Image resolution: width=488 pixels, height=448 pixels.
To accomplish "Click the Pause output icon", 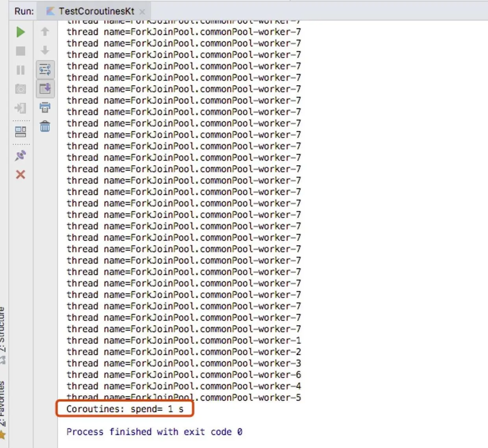I will coord(21,70).
